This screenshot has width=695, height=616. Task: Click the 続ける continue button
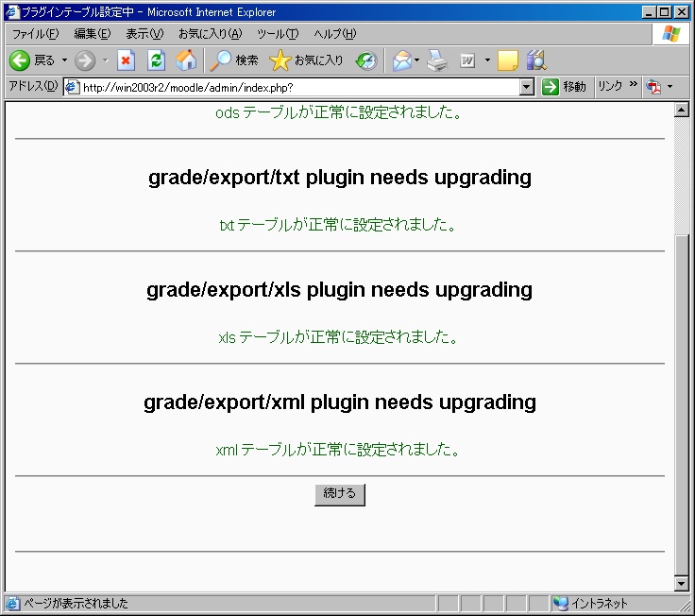[x=340, y=494]
